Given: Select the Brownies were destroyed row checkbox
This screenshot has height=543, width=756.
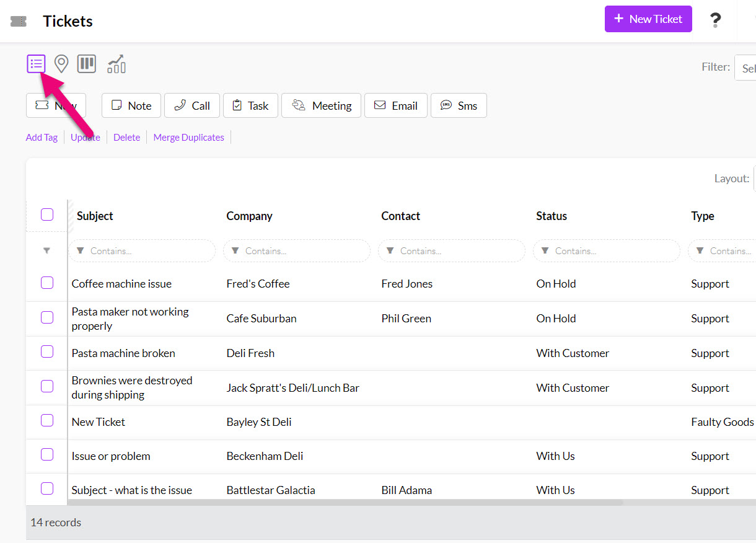Looking at the screenshot, I should tap(47, 386).
